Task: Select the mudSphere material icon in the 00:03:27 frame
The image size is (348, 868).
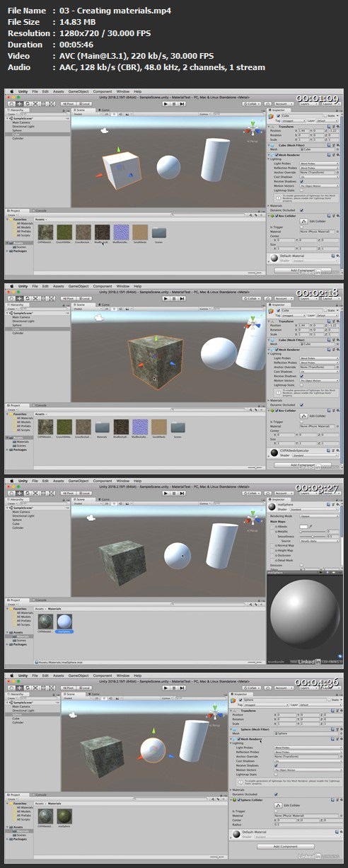Action: pyautogui.click(x=64, y=621)
